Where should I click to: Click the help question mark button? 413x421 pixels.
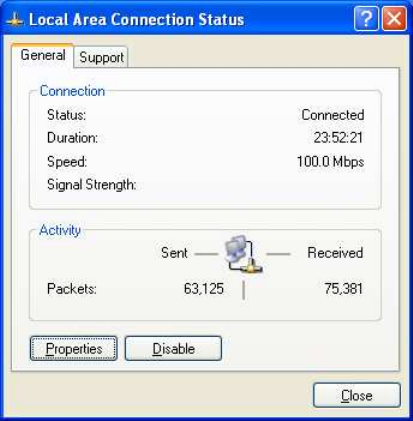366,19
